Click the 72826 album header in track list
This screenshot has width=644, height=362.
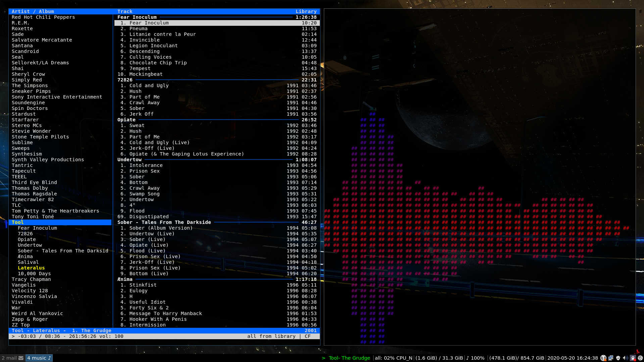[x=217, y=80]
